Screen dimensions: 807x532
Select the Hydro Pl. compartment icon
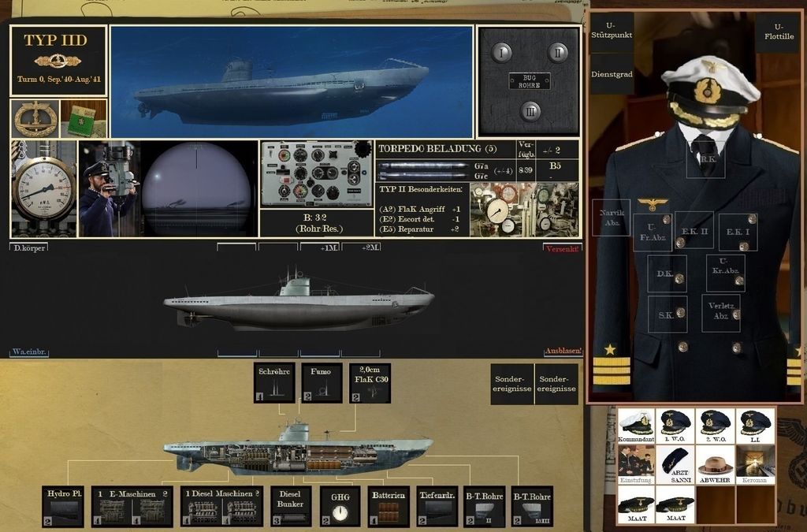point(62,505)
